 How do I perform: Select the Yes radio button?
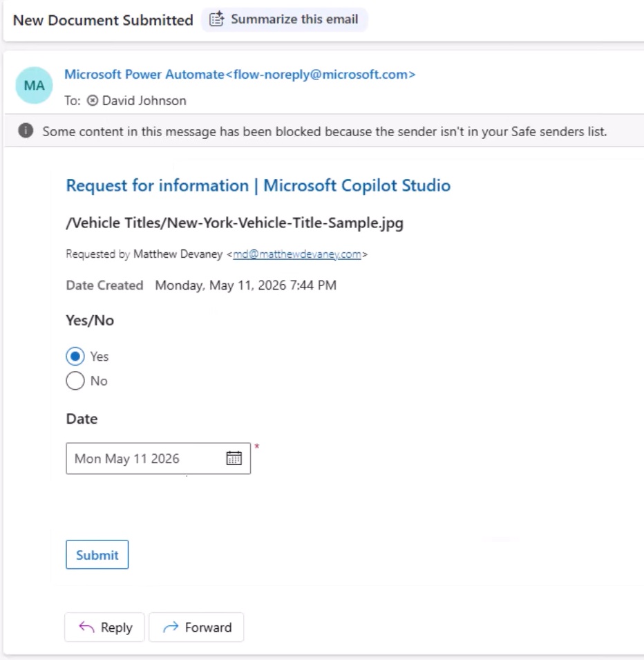pyautogui.click(x=75, y=357)
